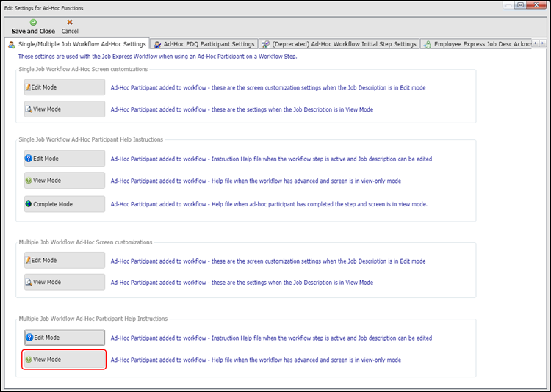Switch to Single/Multiple Job Workflow Ad-Hoc Settings tab
Screen dimensions: 551x392
(x=77, y=44)
